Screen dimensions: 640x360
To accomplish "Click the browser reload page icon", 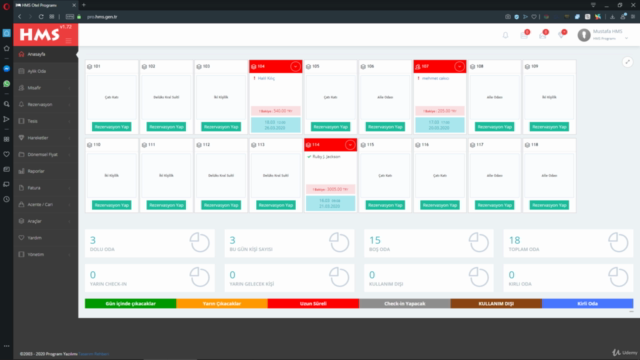I will point(41,17).
